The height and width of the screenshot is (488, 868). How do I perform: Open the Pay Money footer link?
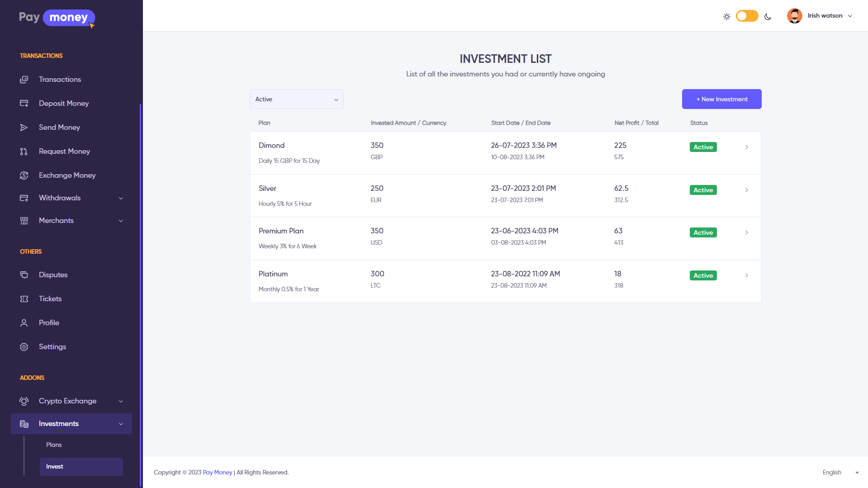[x=217, y=473]
